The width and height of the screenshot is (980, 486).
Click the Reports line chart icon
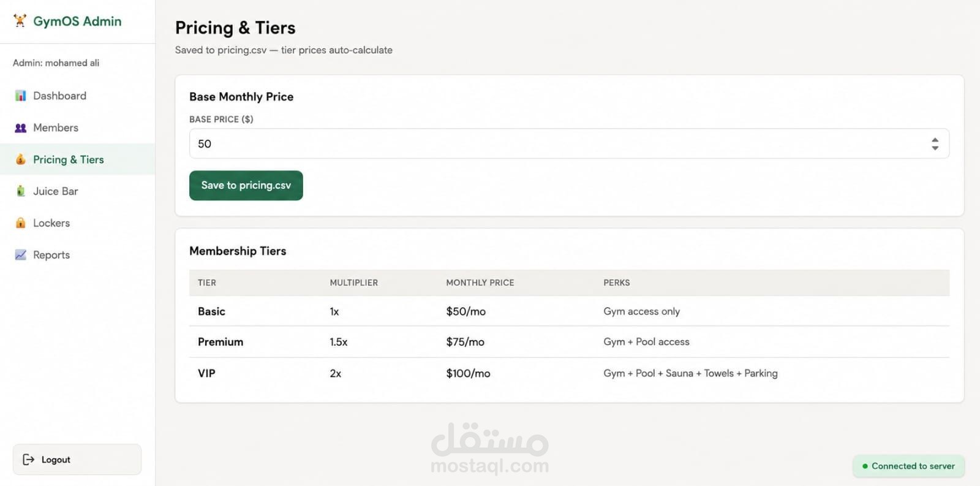pos(21,255)
